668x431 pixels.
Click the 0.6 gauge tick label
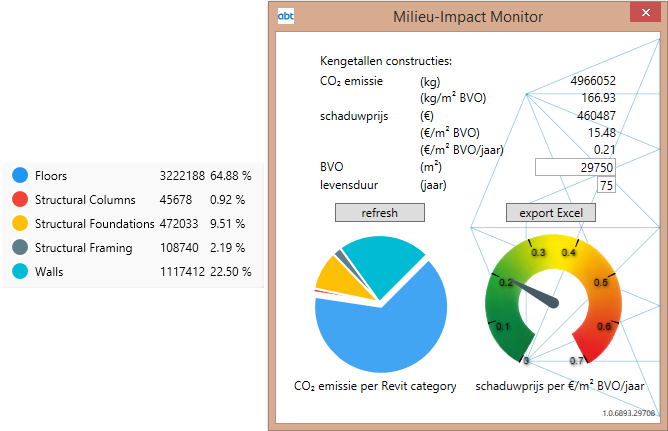(x=604, y=327)
